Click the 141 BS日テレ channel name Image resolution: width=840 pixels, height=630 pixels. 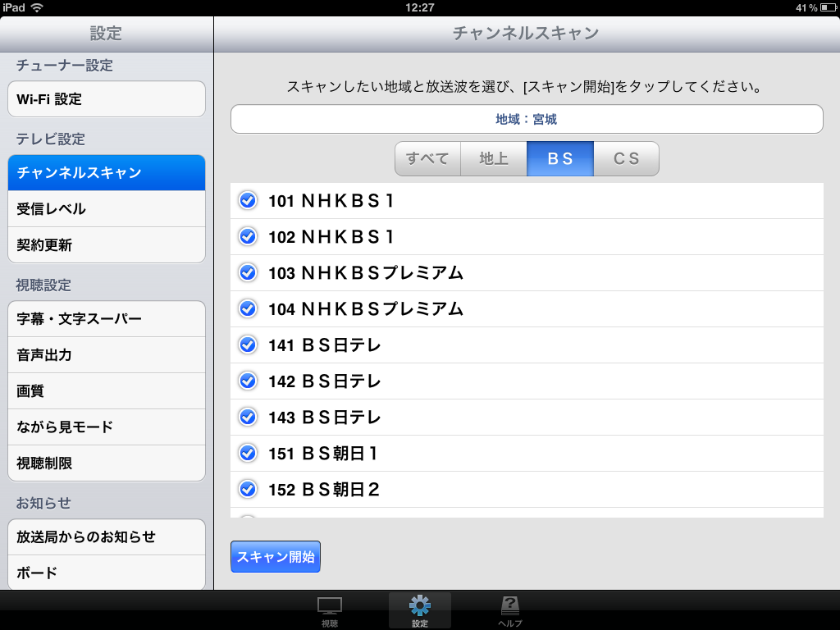325,345
